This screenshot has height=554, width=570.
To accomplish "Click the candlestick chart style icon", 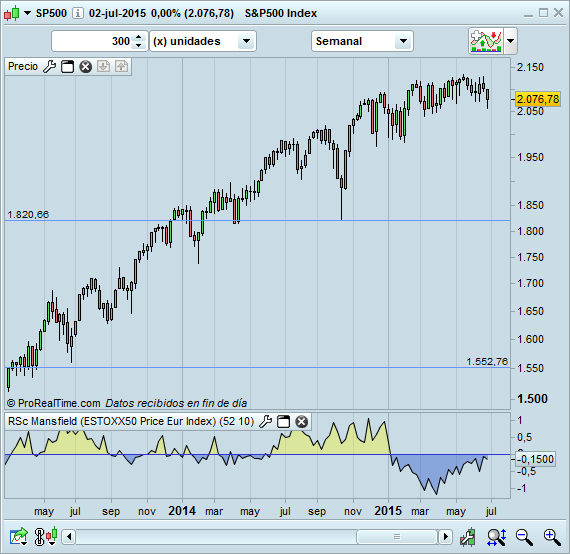I will pos(11,13).
